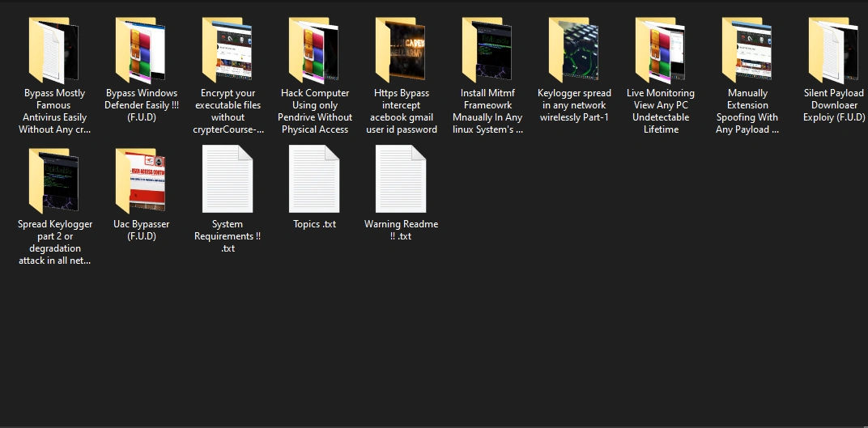Select the Install Mitmf Frameowrk folder icon
Image resolution: width=868 pixels, height=428 pixels.
pyautogui.click(x=487, y=50)
